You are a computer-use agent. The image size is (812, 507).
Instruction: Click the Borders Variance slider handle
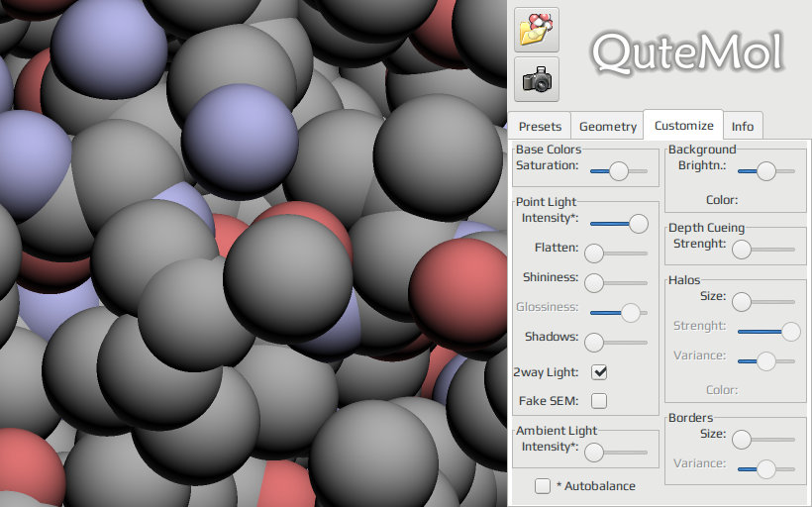click(x=765, y=469)
